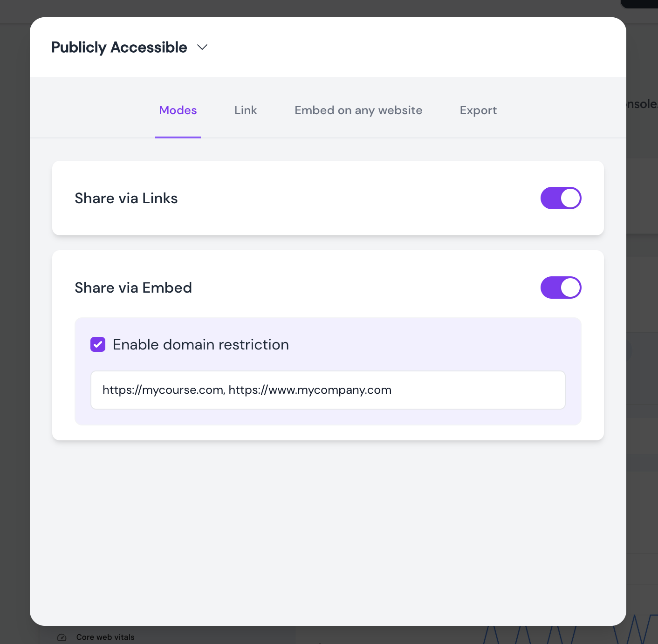Image resolution: width=658 pixels, height=644 pixels.
Task: Click the Enable domain restriction label
Action: coord(201,344)
